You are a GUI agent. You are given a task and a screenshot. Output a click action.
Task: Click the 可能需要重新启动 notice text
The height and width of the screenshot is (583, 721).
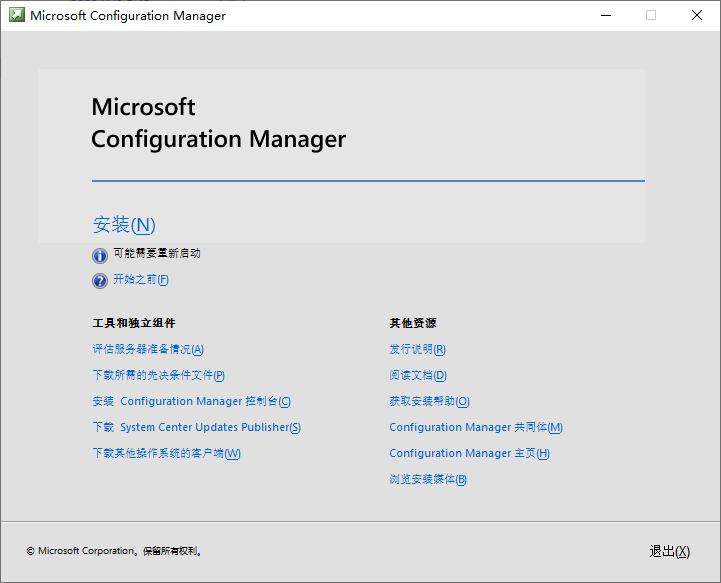coord(157,254)
